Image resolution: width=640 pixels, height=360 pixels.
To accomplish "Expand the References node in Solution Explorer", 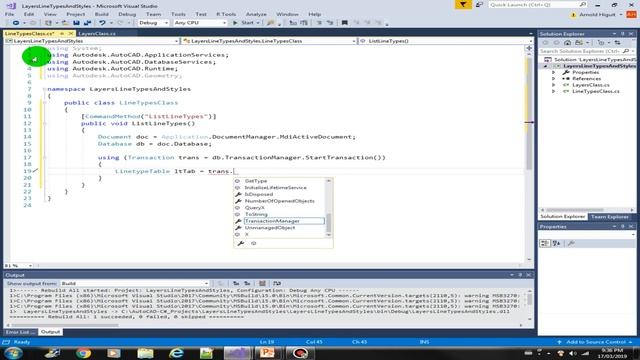I will (553, 79).
